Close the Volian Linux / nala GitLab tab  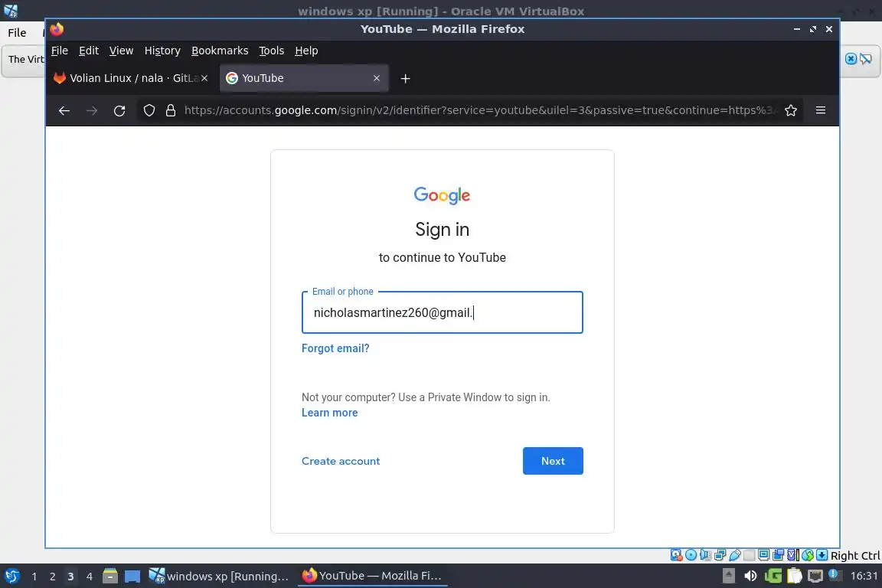(204, 78)
